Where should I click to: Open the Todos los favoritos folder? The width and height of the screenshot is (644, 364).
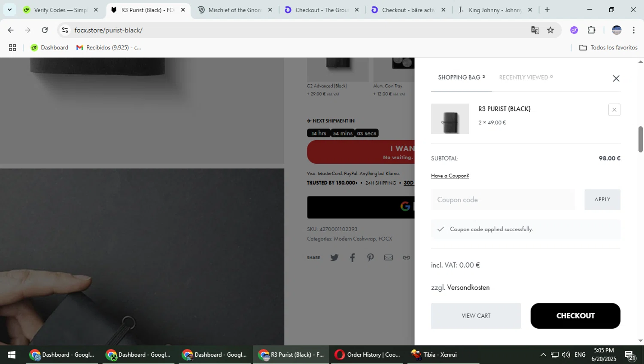point(608,48)
